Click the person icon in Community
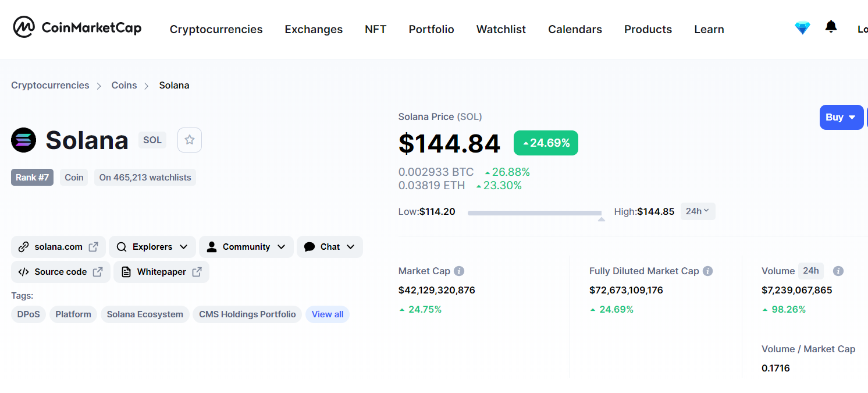This screenshot has width=868, height=393. (x=212, y=247)
